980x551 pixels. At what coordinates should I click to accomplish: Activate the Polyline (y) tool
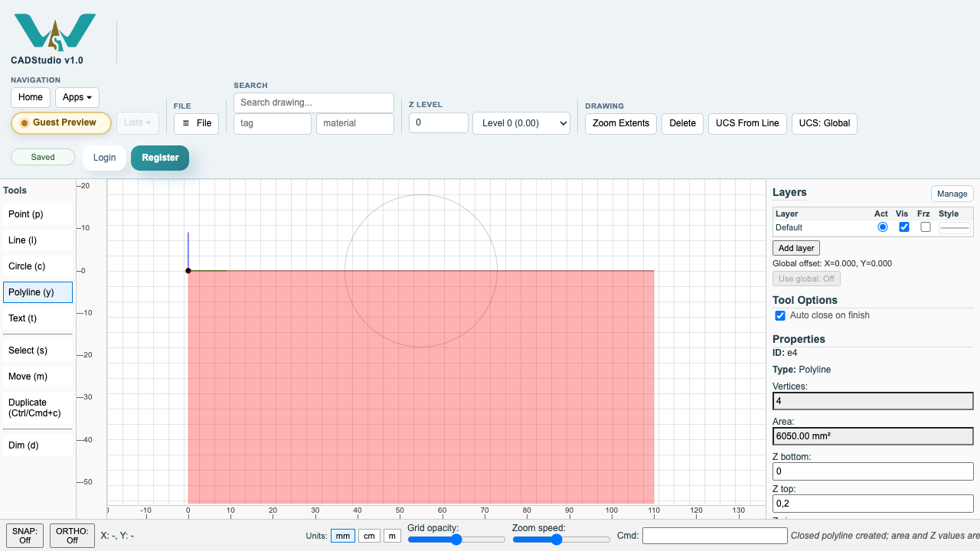click(38, 292)
